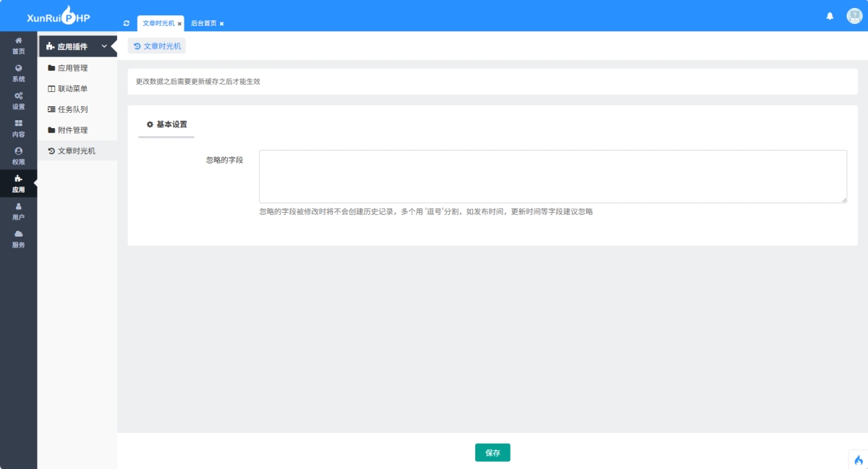Click the user avatar in top-right corner
868x469 pixels.
[855, 15]
